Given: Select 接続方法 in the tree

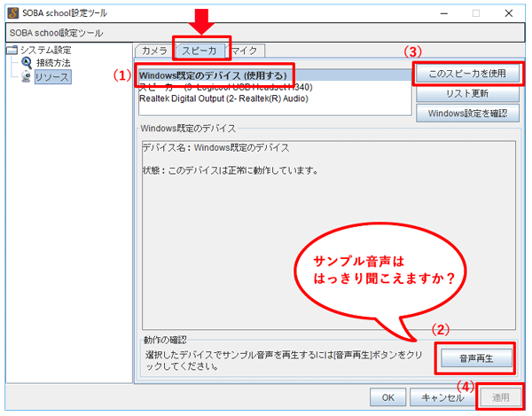Looking at the screenshot, I should 53,63.
